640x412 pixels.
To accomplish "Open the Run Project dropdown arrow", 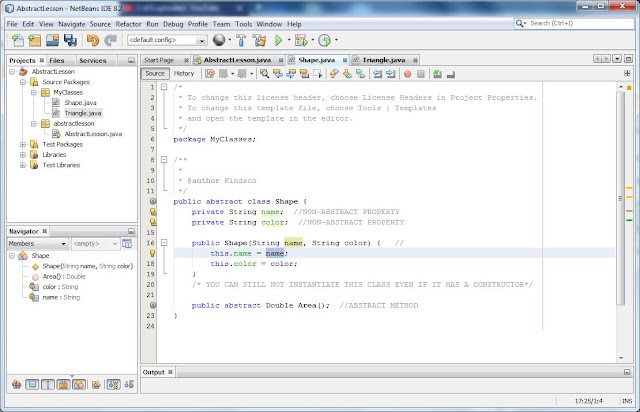I will [289, 40].
